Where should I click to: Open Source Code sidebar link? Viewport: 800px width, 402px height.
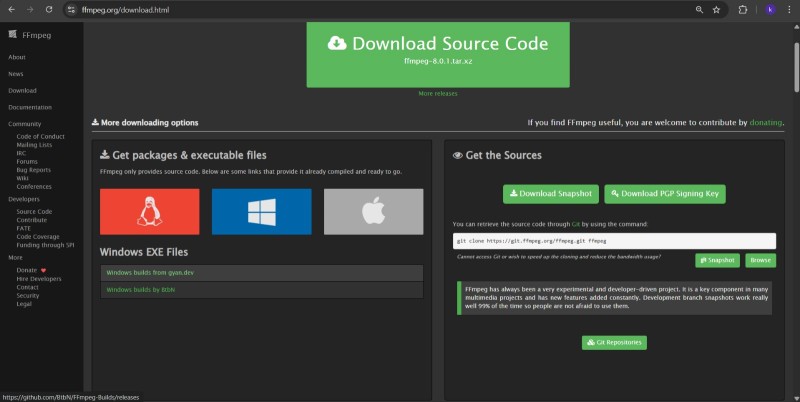pyautogui.click(x=34, y=212)
